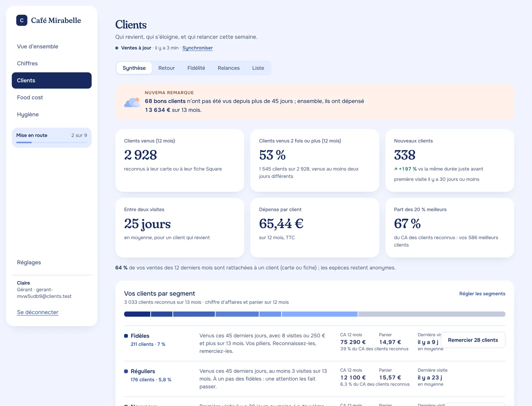Switch to the Synthèse tab
Screen dimensions: 532x406
point(134,68)
